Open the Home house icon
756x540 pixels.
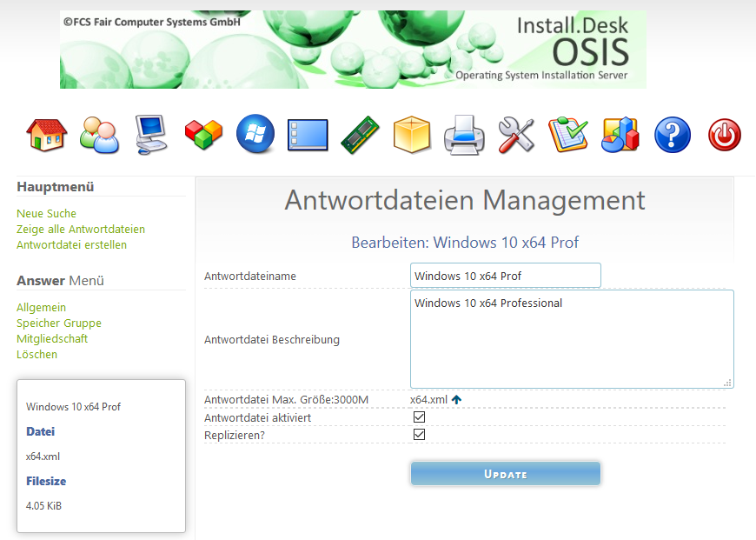(46, 135)
